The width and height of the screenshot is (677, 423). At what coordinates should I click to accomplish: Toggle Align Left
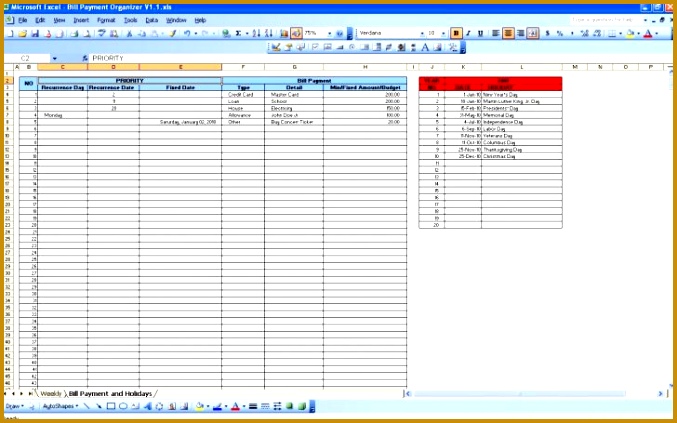496,33
